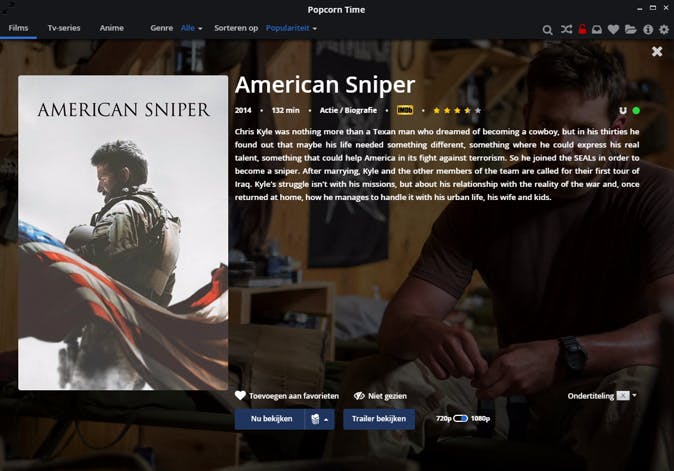This screenshot has height=471, width=674.
Task: Switch to the Films tab
Action: click(x=18, y=28)
